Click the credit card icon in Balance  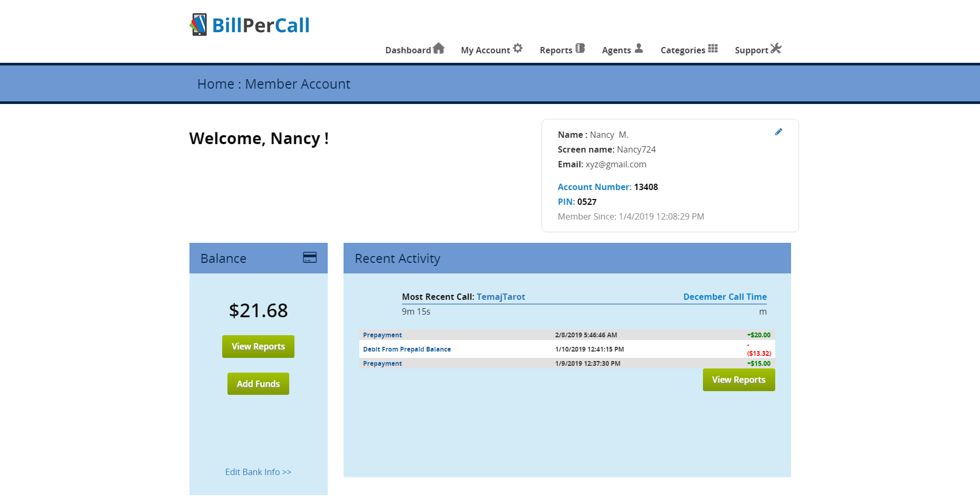[310, 258]
